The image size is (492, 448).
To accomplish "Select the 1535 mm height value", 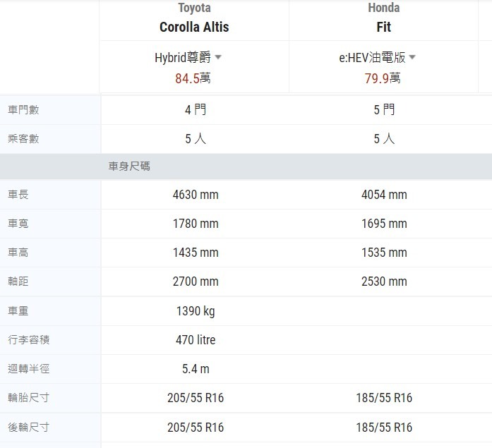I will click(384, 253).
